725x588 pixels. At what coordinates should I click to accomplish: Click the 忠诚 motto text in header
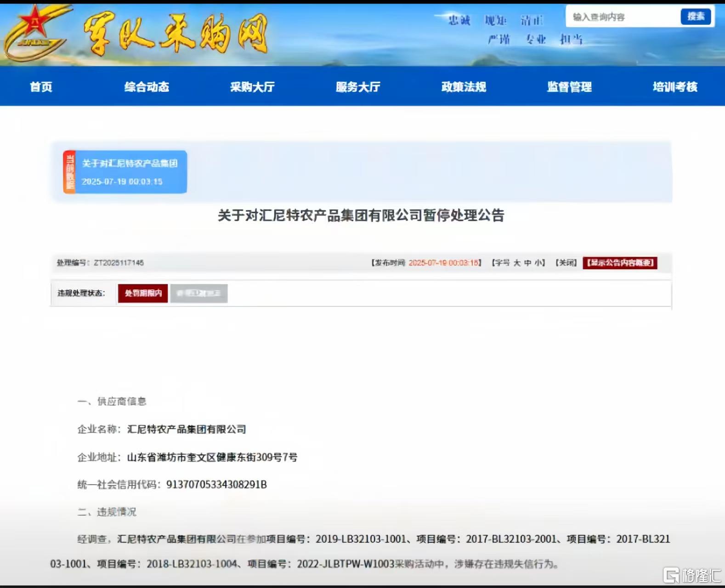(459, 20)
